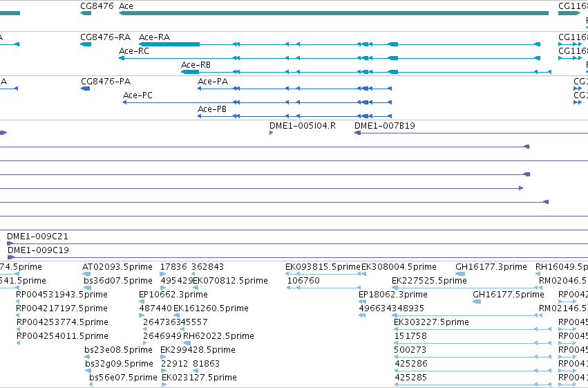Image resolution: width=588 pixels, height=388 pixels.
Task: Open the EP10662.3prime EST label
Action: pos(173,295)
